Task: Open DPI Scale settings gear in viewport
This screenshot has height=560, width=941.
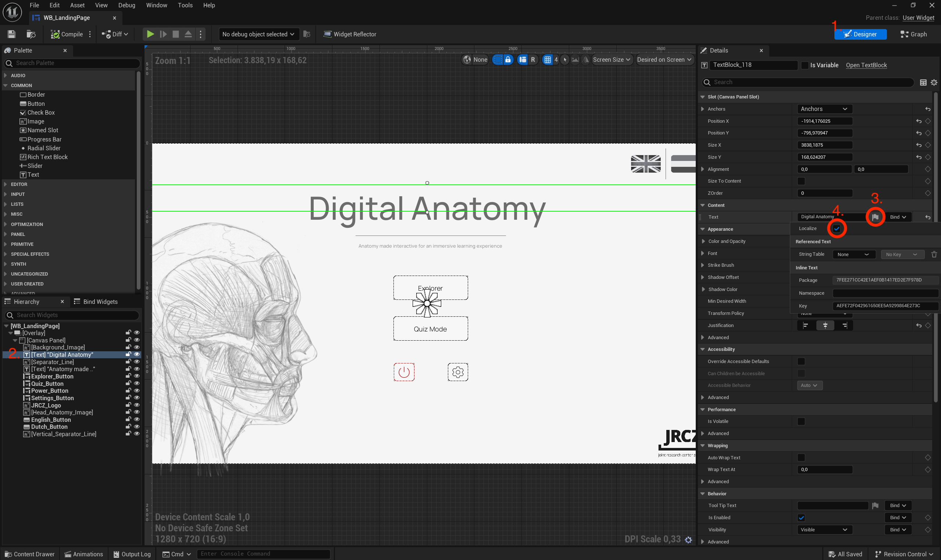Action: click(688, 540)
